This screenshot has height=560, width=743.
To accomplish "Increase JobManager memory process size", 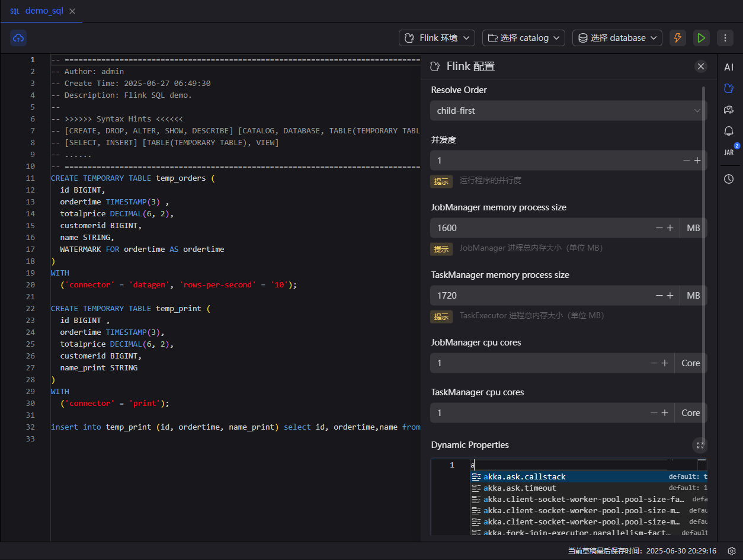I will 670,228.
